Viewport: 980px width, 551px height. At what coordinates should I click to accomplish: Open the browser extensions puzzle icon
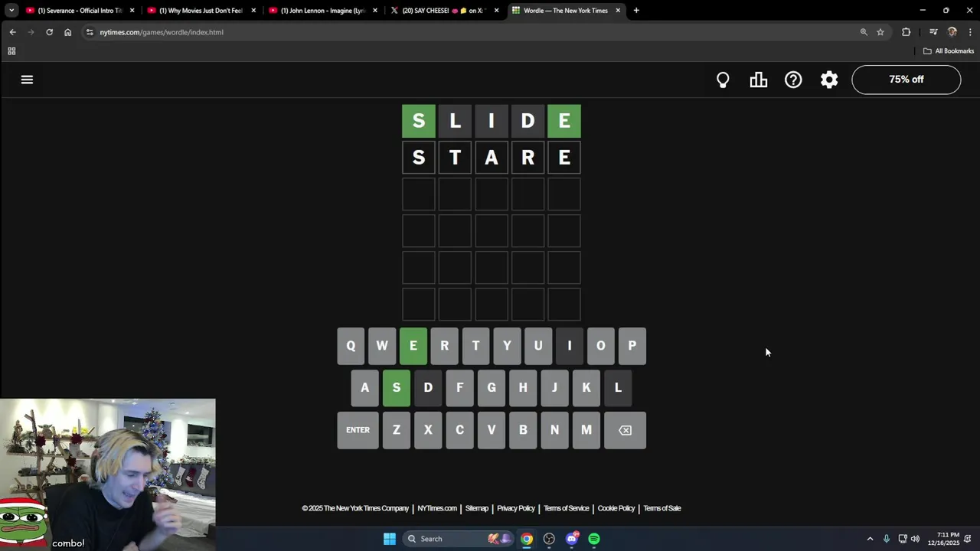pos(906,32)
